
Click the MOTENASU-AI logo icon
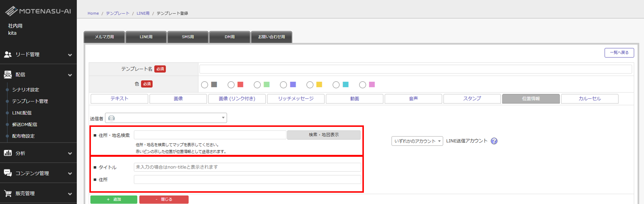(x=12, y=11)
